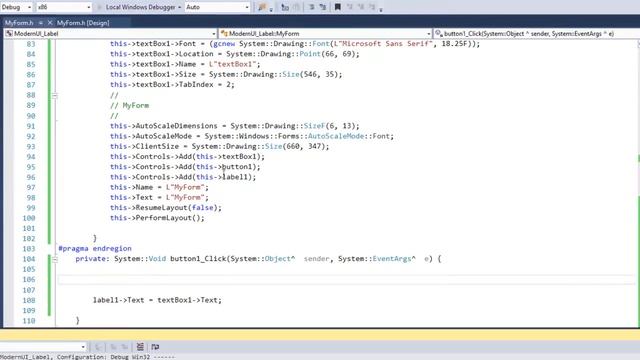Click "this->textBox1->TabIndex = 2;" line
640x360 pixels.
pyautogui.click(x=172, y=85)
